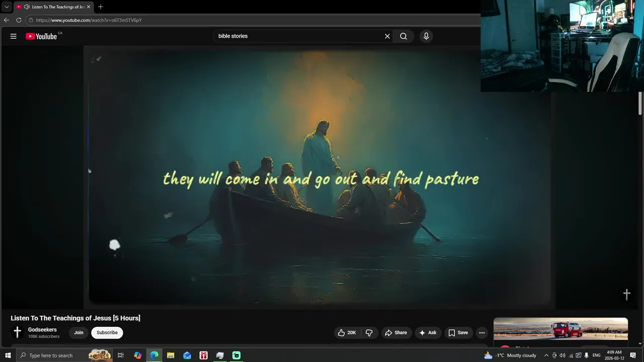644x362 pixels.
Task: Share the video
Action: [396, 333]
